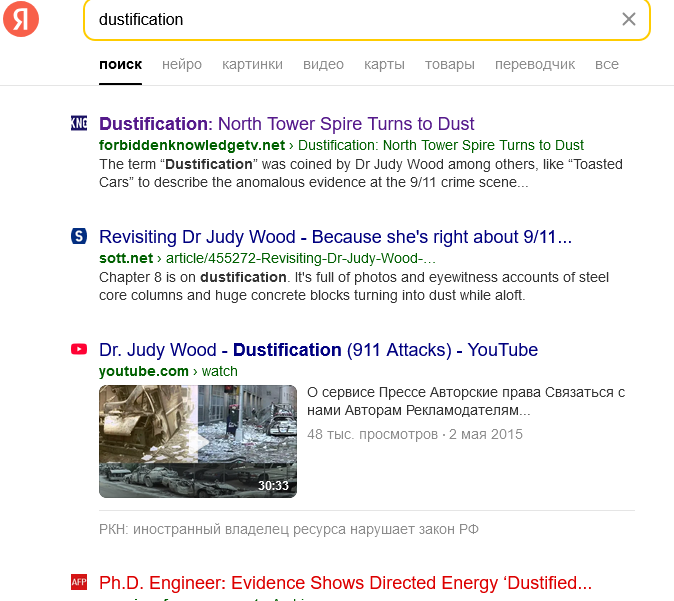
Task: Open the переводчик tab
Action: pyautogui.click(x=535, y=64)
